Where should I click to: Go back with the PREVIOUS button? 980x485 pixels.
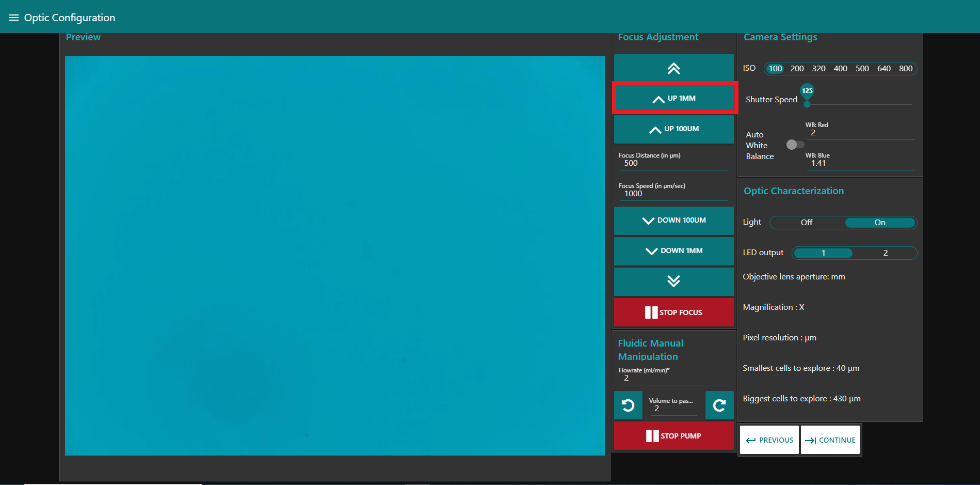click(x=769, y=440)
